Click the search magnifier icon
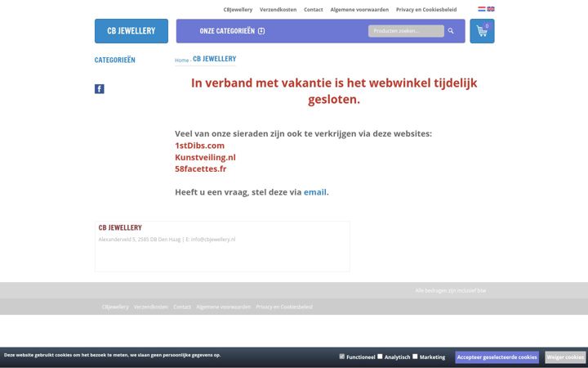This screenshot has width=588, height=368. (x=451, y=31)
